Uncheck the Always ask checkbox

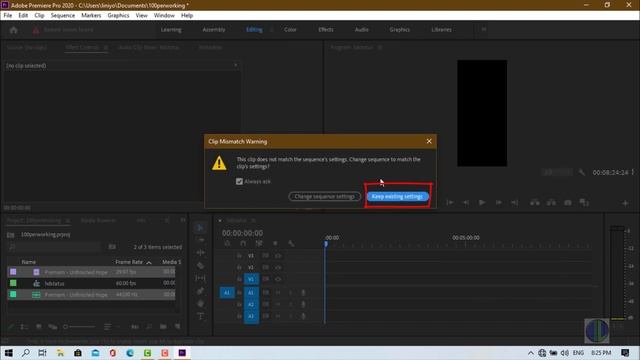pyautogui.click(x=240, y=181)
